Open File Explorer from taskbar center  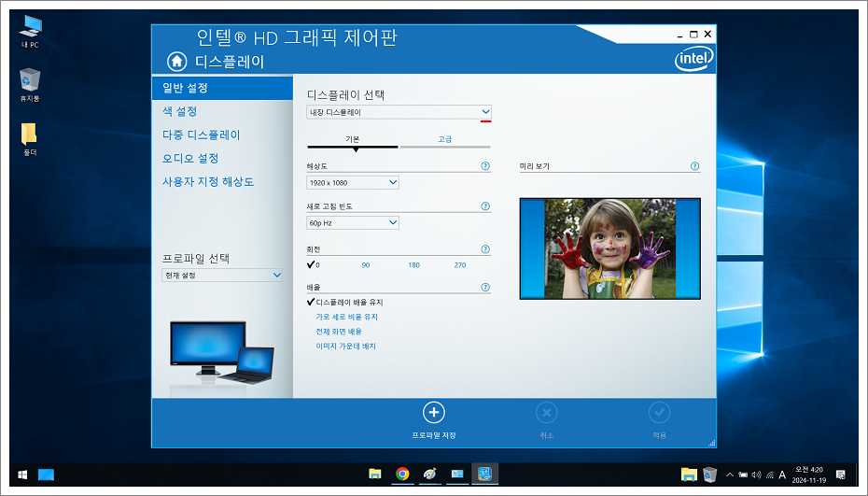coord(375,474)
